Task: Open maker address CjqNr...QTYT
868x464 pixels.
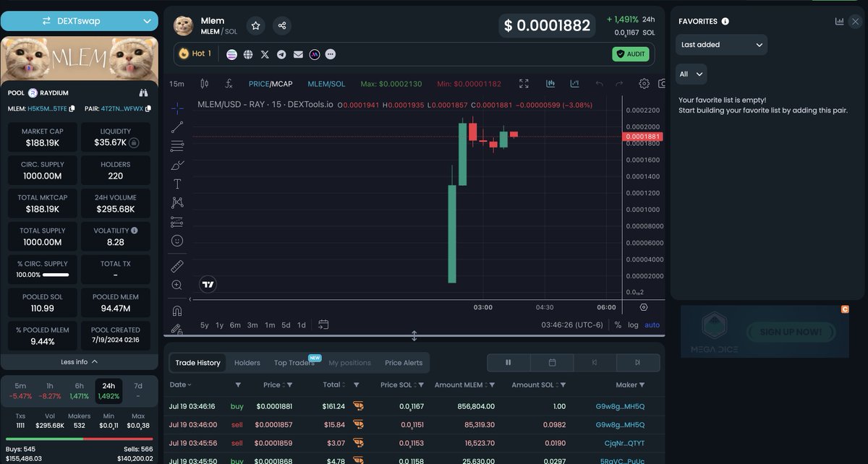Action: coord(624,442)
